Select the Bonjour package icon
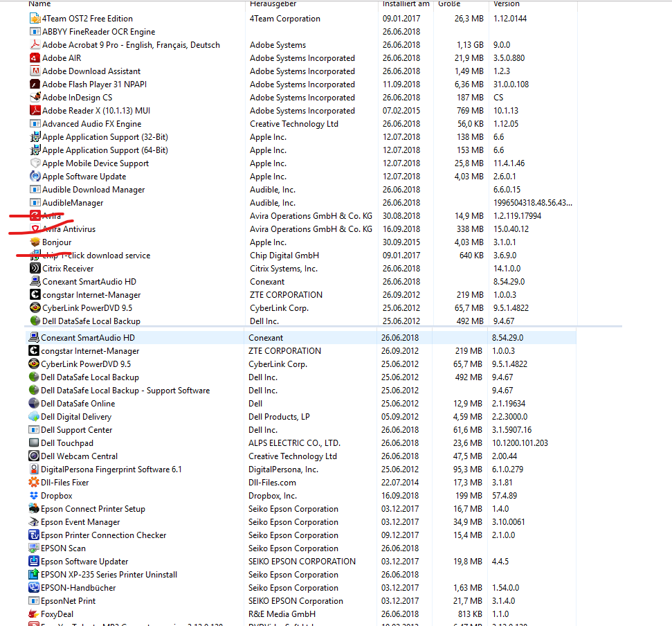The height and width of the screenshot is (626, 672). (35, 242)
